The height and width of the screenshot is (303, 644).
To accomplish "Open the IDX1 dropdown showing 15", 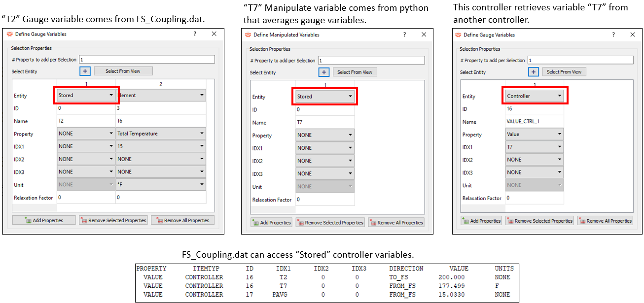I will (161, 146).
